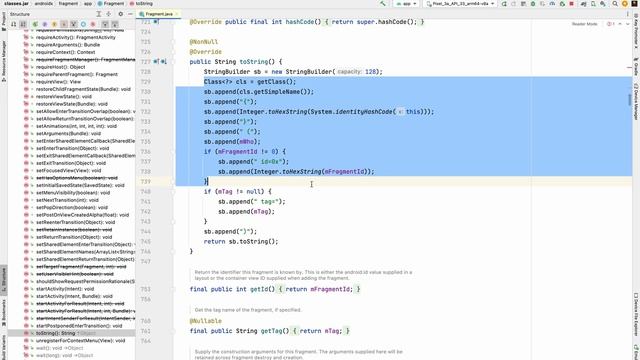Open the Project tool window tab
Screen dimensions: 640x360
coord(4,20)
